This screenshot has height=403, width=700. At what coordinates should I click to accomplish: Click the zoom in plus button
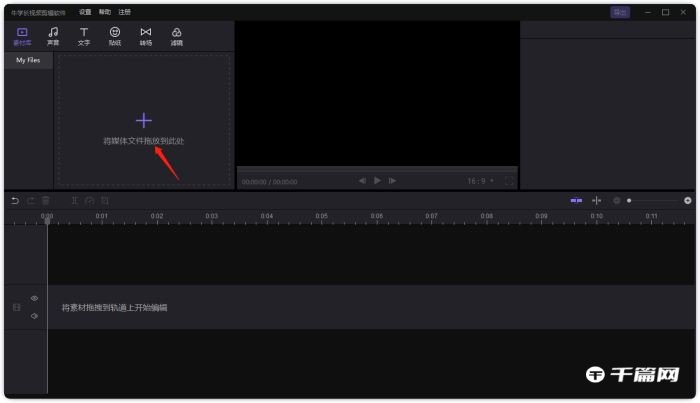pyautogui.click(x=688, y=201)
